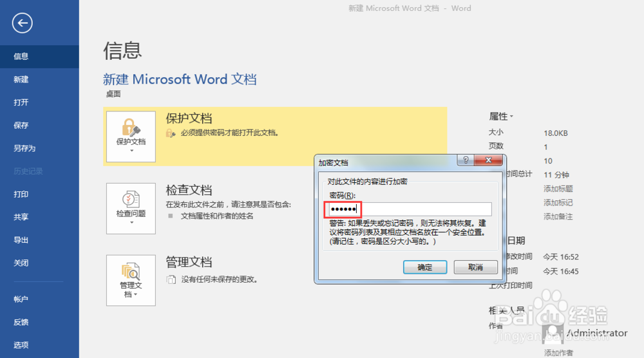Screen dimensions: 644x358
Task: Close the 加密文档 dialog with X
Action: [488, 160]
